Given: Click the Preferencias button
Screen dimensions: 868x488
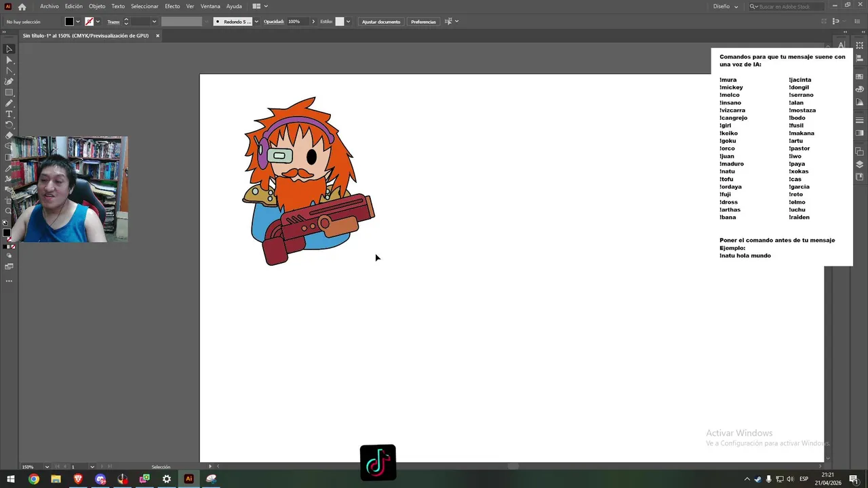Looking at the screenshot, I should [423, 22].
